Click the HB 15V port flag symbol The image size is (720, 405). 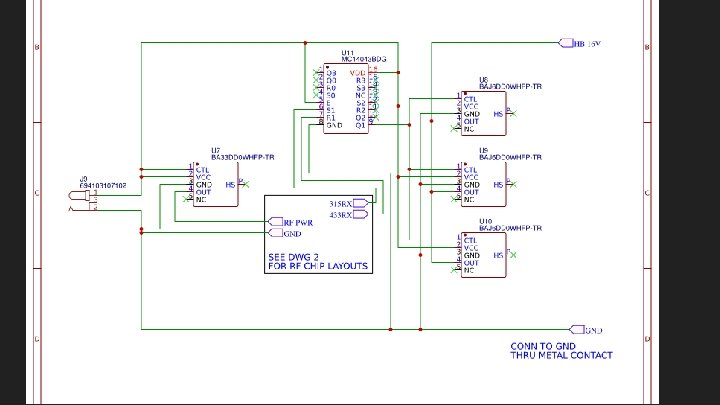tap(566, 43)
